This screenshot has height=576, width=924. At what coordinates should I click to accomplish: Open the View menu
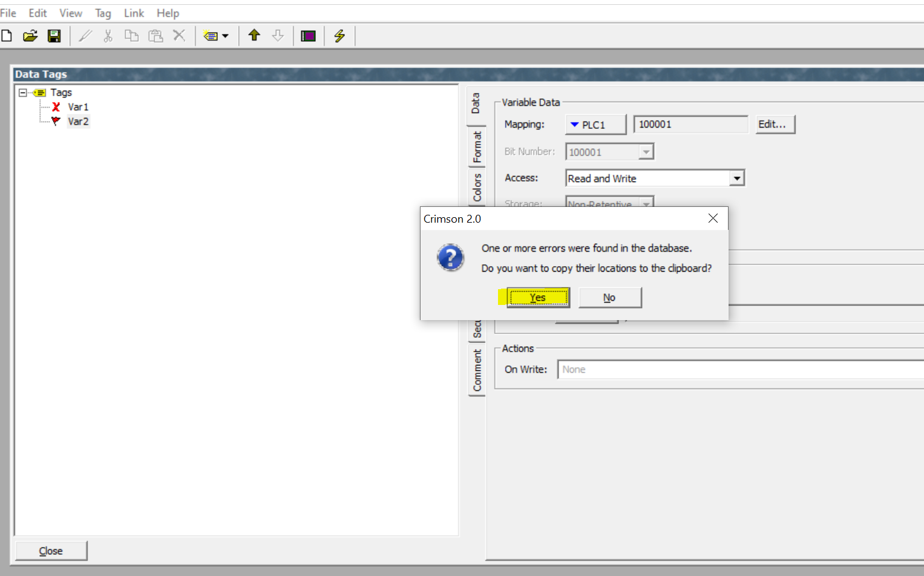click(x=71, y=13)
